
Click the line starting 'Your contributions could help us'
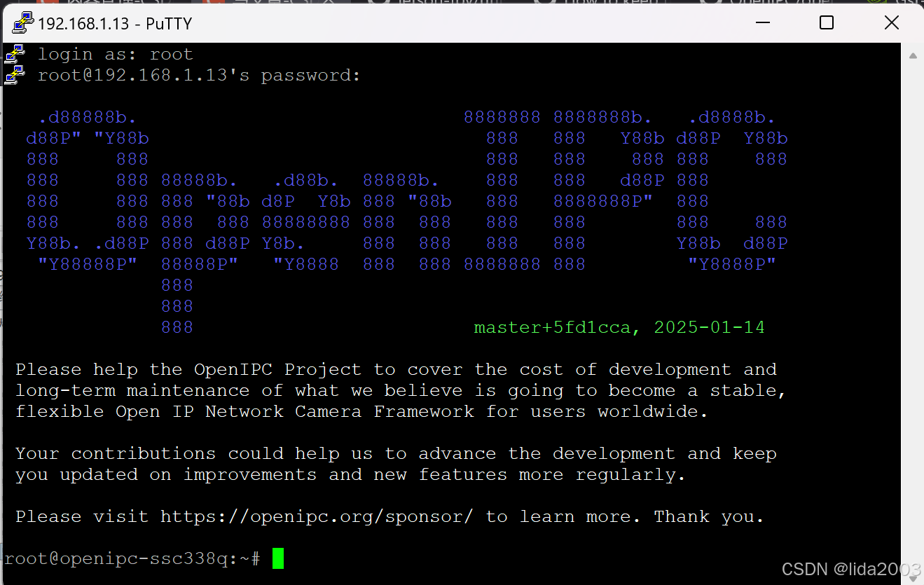point(396,453)
